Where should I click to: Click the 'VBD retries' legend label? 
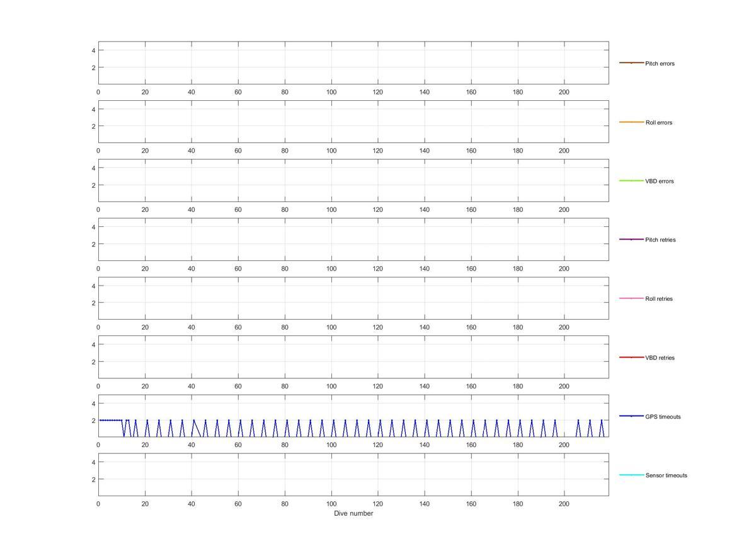coord(660,357)
